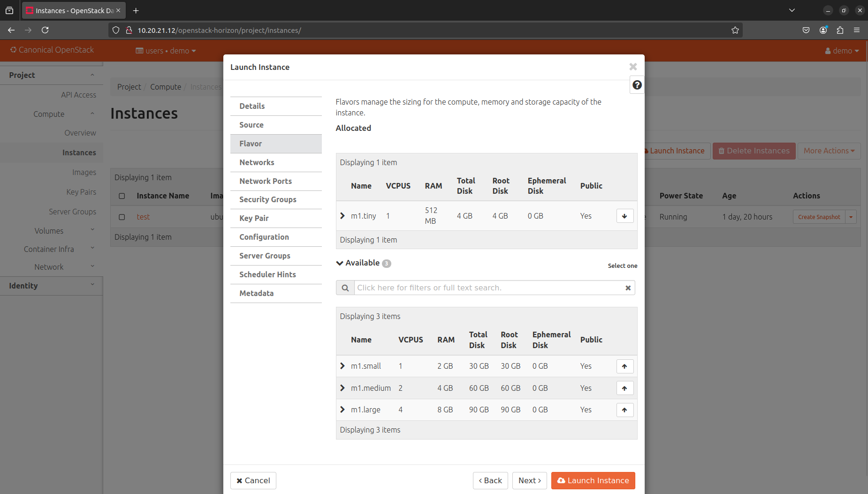Allocate m1.medium flavor with up arrow

pos(624,388)
